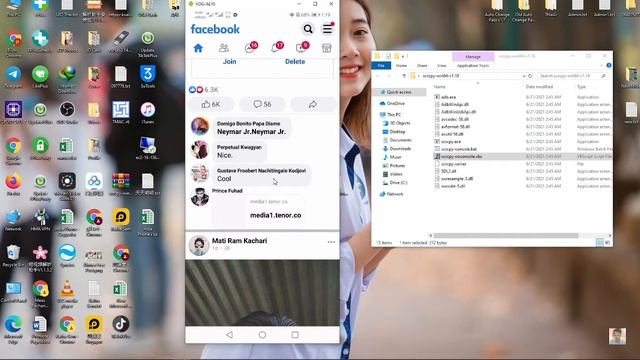View the 6.3K reactions count
The image size is (640, 360).
click(211, 90)
